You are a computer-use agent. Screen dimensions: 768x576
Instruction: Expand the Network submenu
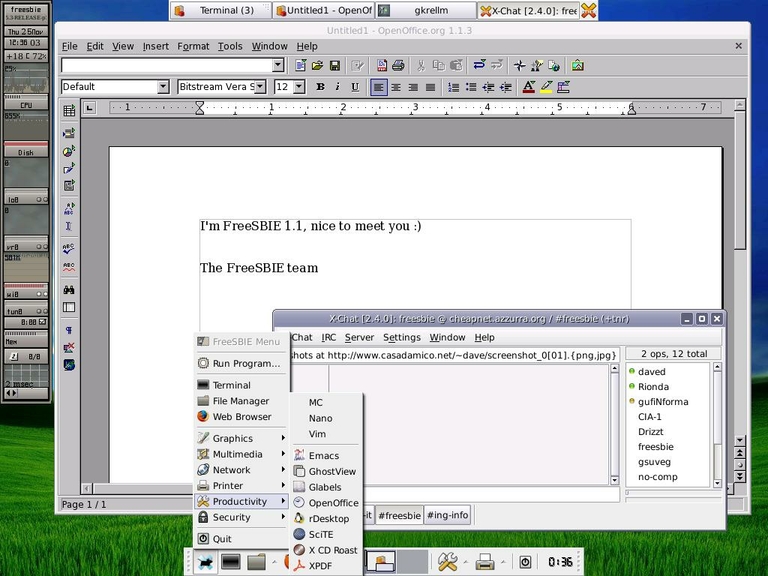click(x=241, y=470)
